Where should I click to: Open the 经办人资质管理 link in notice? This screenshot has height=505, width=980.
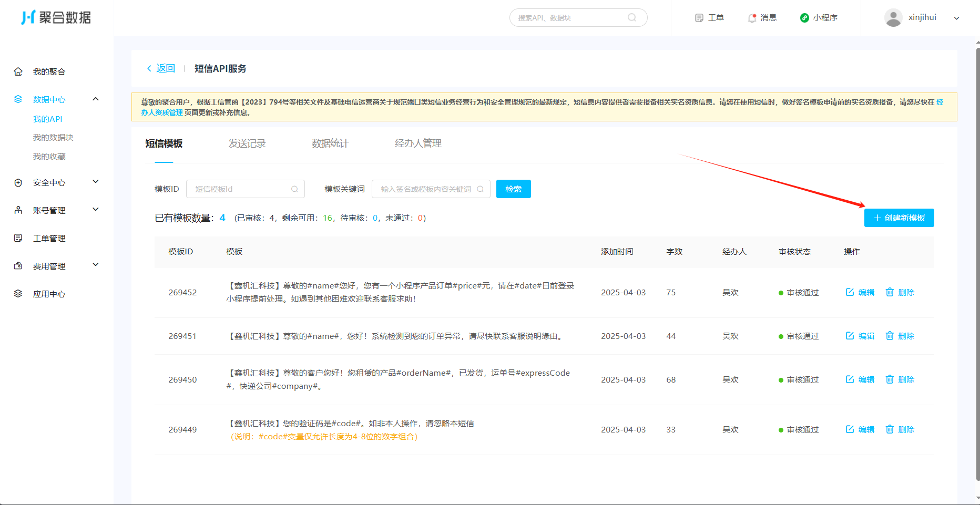[x=162, y=112]
